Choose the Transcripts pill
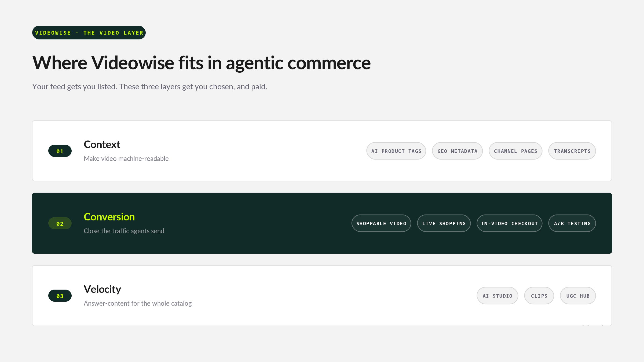 (x=572, y=151)
